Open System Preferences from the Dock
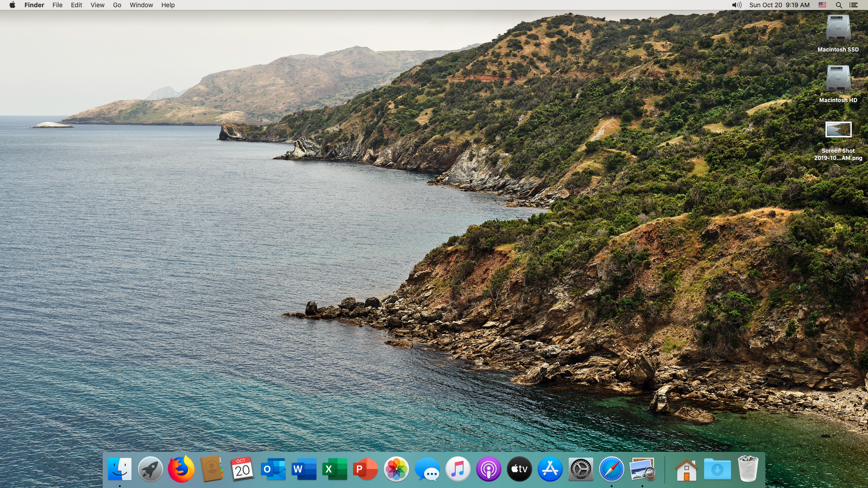The height and width of the screenshot is (488, 868). pos(581,469)
